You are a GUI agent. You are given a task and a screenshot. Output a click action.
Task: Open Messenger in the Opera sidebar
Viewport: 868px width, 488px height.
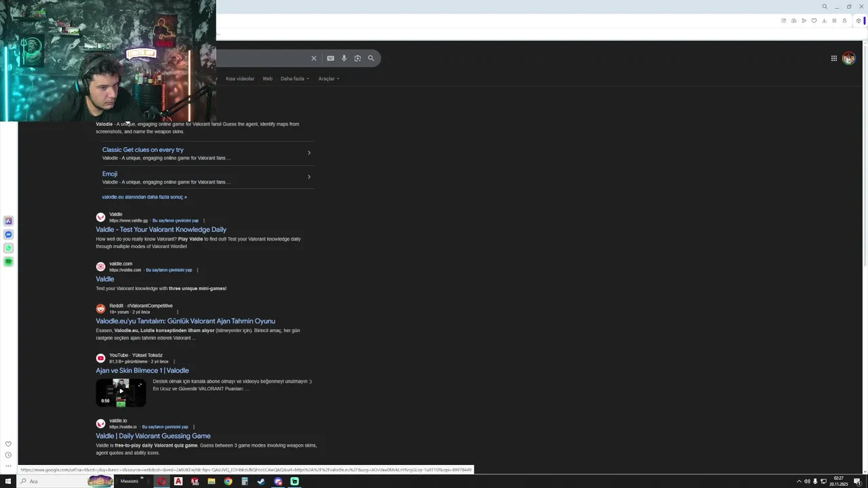tap(8, 235)
